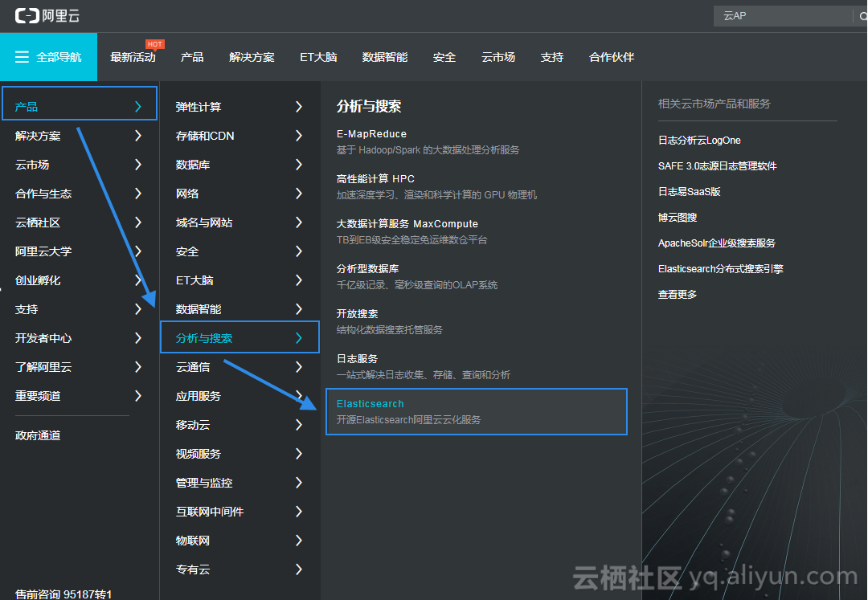Expand the 视频服务 chevron
Image resolution: width=868 pixels, height=600 pixels.
click(x=299, y=454)
